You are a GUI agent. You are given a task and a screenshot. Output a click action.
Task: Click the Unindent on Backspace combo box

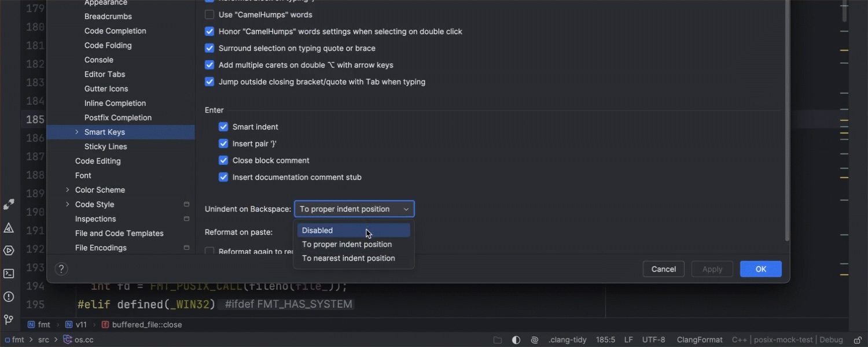[354, 209]
